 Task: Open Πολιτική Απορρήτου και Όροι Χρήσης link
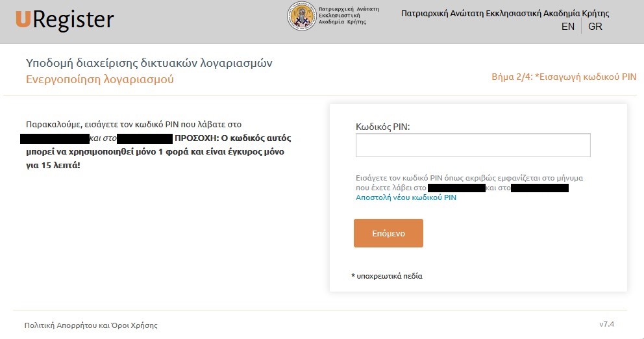pos(91,325)
